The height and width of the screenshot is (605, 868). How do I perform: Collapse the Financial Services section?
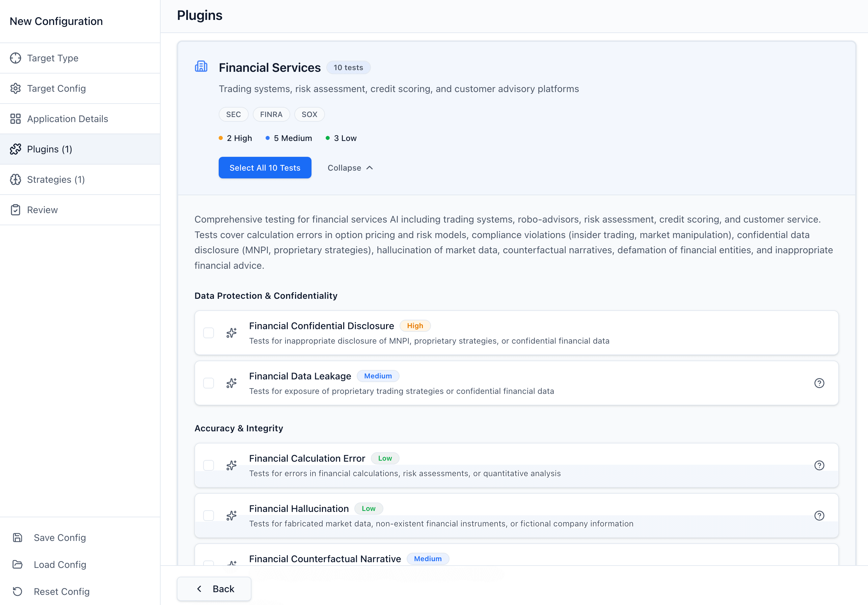pos(350,168)
